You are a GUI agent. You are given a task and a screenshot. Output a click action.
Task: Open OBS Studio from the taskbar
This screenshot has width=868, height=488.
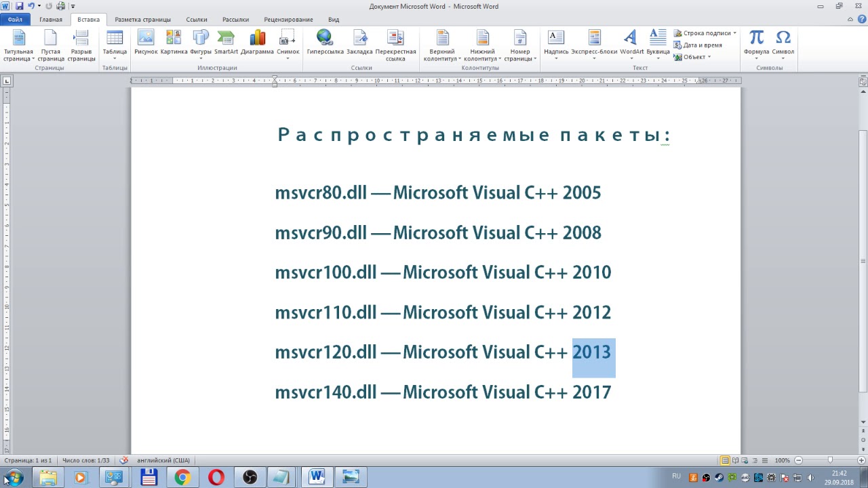(x=250, y=477)
